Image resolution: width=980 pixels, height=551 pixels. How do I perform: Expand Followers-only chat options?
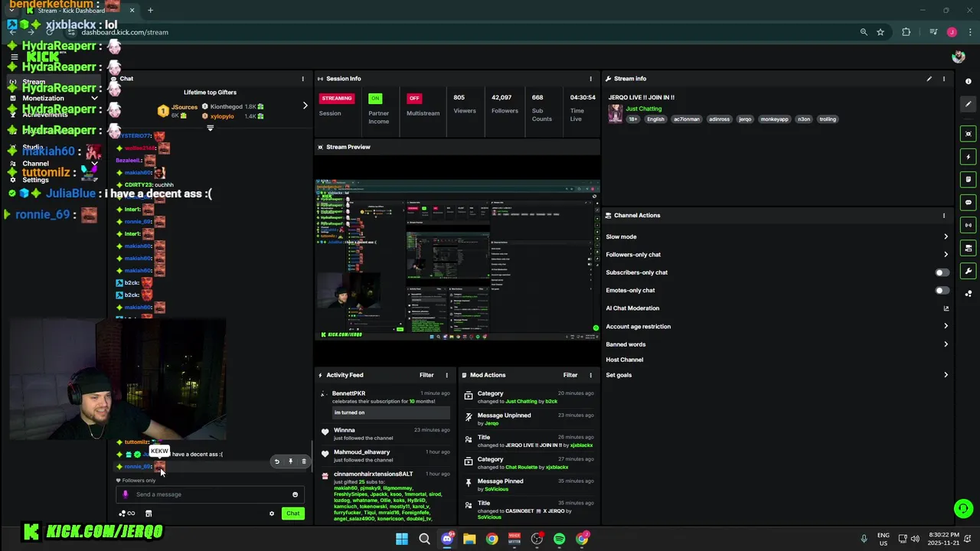coord(946,254)
